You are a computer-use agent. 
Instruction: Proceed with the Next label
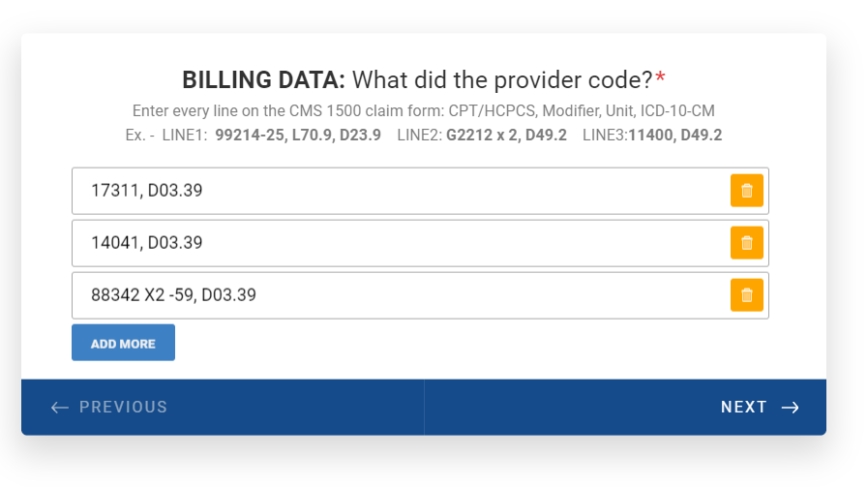pyautogui.click(x=743, y=408)
